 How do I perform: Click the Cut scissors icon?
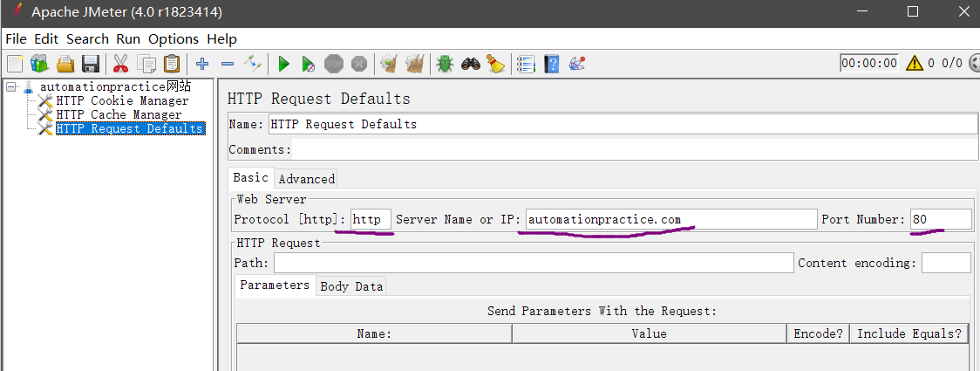120,63
